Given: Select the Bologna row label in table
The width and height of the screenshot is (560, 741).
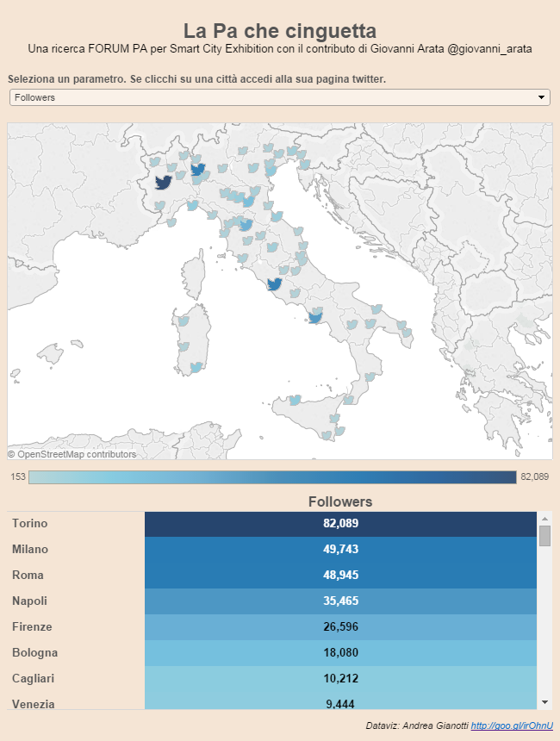Looking at the screenshot, I should click(x=34, y=653).
